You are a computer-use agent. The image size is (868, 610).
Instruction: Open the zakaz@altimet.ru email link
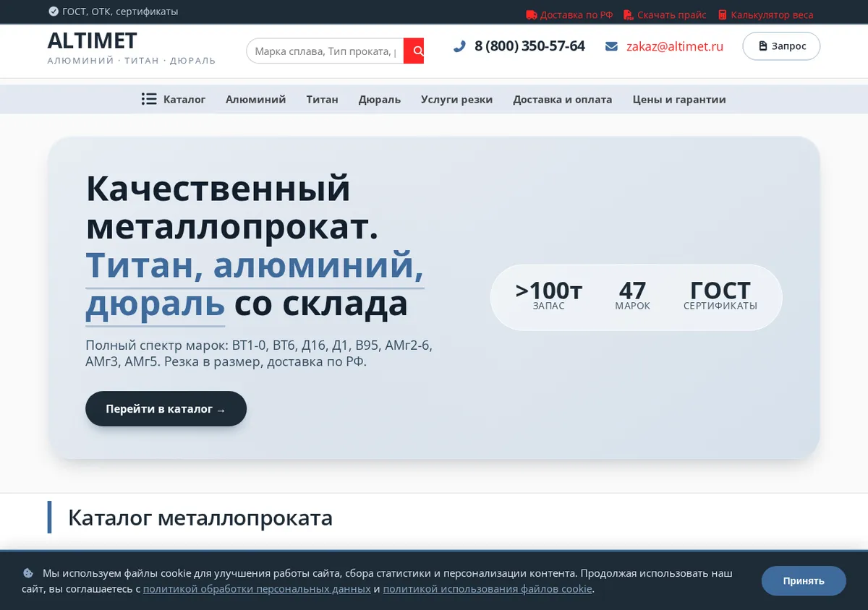point(675,46)
